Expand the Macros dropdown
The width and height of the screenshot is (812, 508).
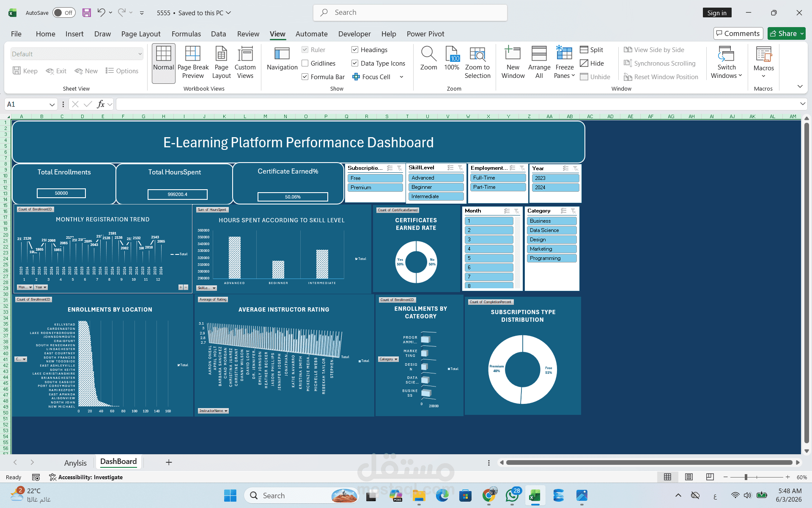[764, 76]
